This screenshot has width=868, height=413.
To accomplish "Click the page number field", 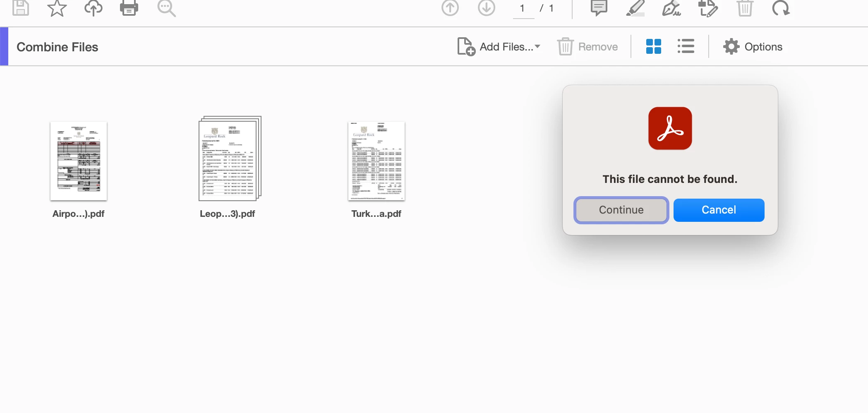I will point(523,9).
